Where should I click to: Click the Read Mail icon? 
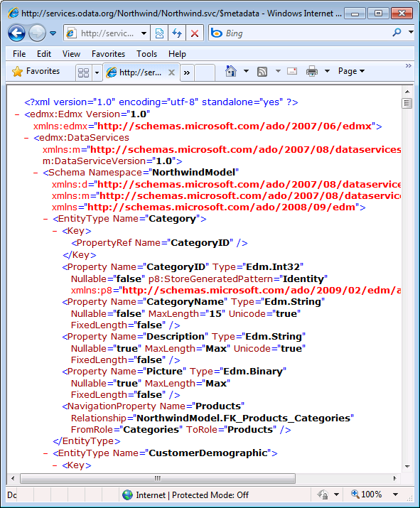292,71
